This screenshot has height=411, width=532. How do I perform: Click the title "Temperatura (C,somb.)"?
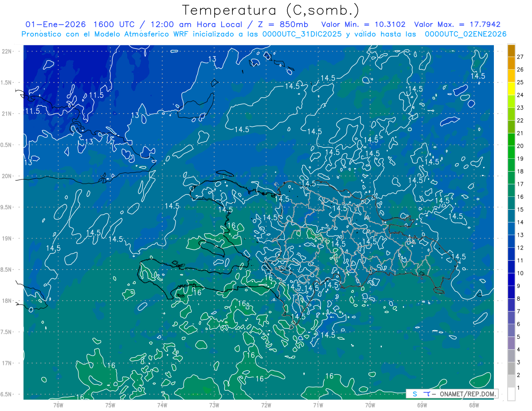[x=270, y=10]
